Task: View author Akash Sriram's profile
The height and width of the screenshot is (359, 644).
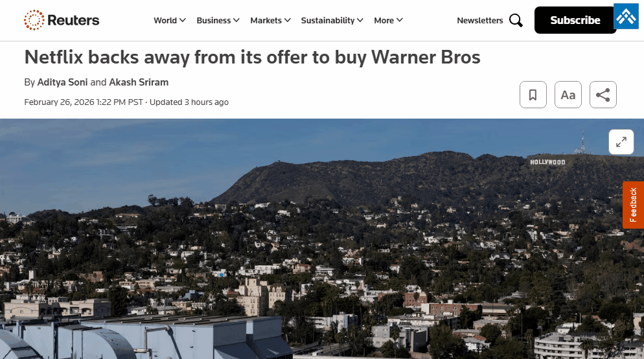Action: [x=139, y=82]
